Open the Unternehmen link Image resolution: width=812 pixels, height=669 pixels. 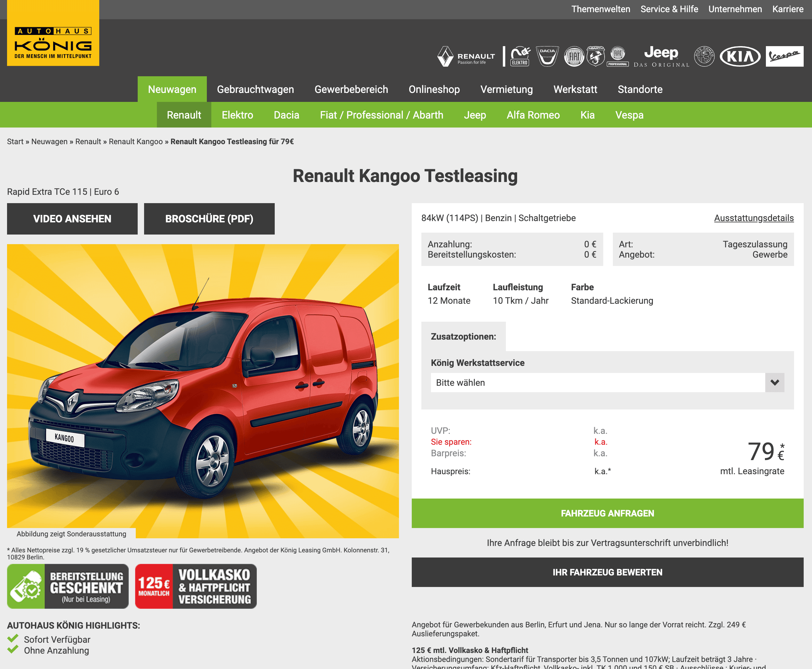pos(735,9)
